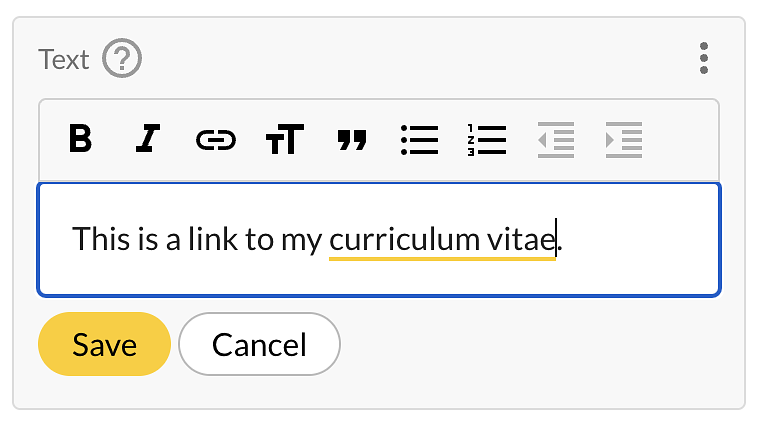Cancel editing the text block
The width and height of the screenshot is (758, 424).
pyautogui.click(x=260, y=344)
